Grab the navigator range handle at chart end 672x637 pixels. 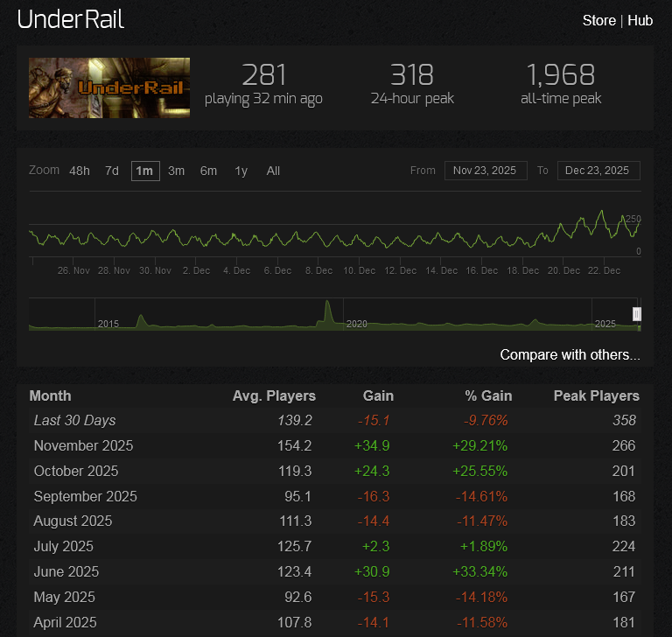(637, 314)
